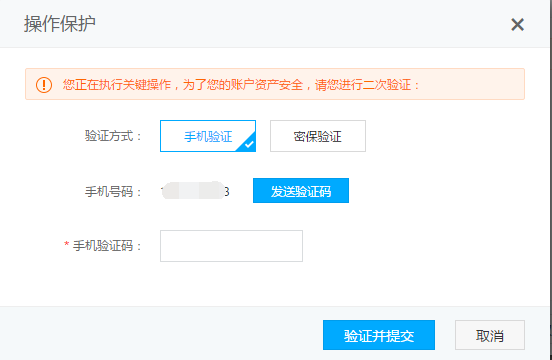Click the orange security warning message text

[x=242, y=85]
